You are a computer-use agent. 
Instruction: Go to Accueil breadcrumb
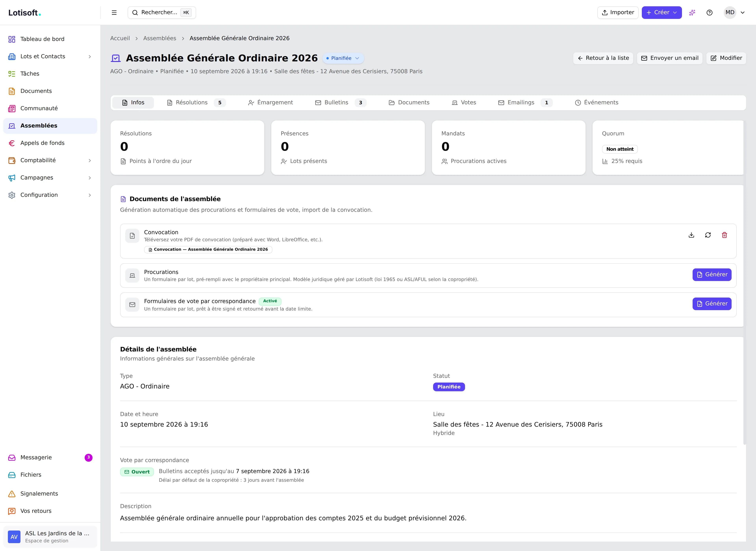pos(120,38)
